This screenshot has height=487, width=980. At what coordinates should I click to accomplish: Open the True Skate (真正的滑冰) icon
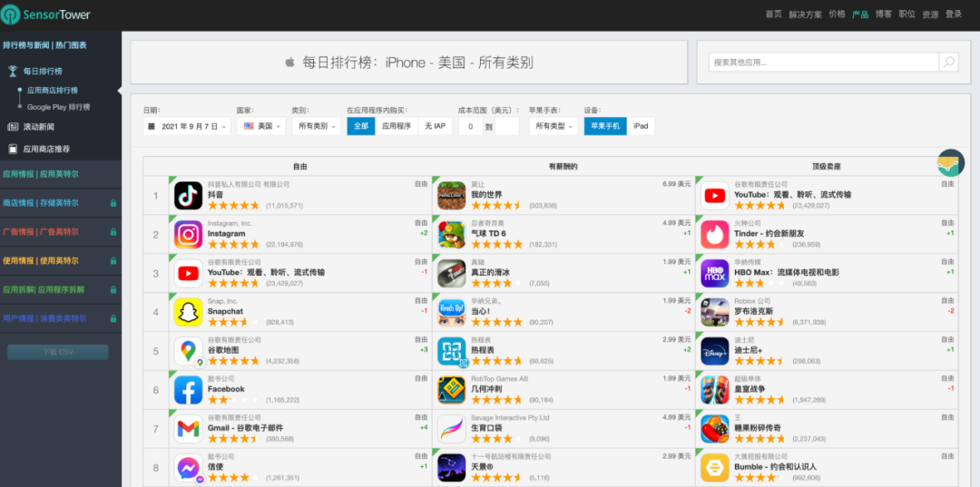coord(451,274)
